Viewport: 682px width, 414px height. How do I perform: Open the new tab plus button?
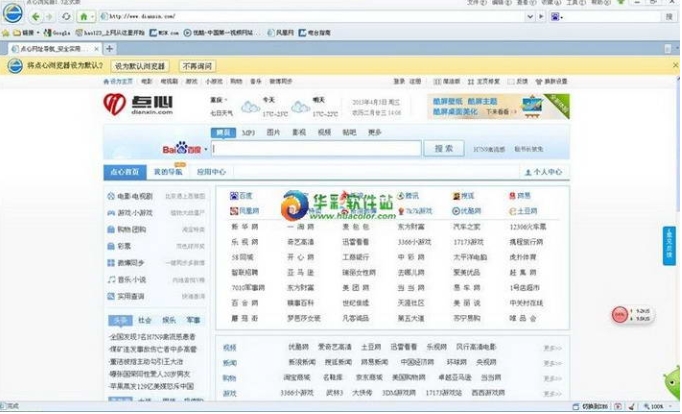coord(110,48)
